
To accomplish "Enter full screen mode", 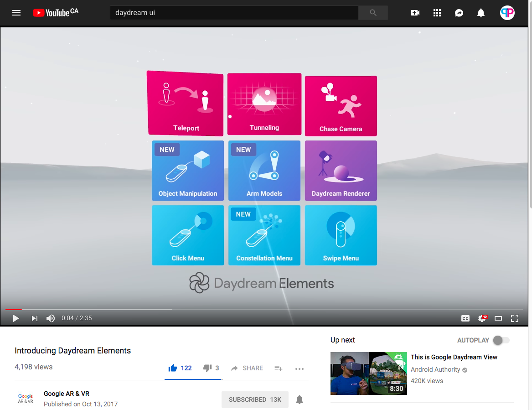I will click(515, 318).
